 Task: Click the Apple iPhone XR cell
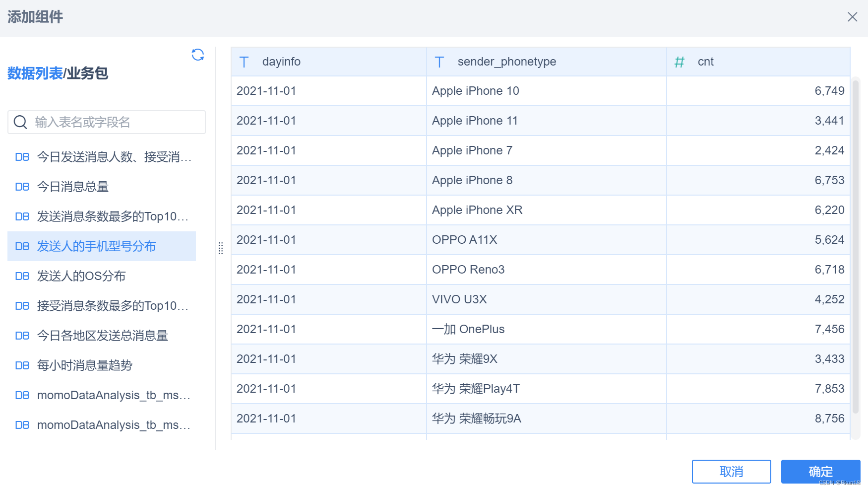547,210
